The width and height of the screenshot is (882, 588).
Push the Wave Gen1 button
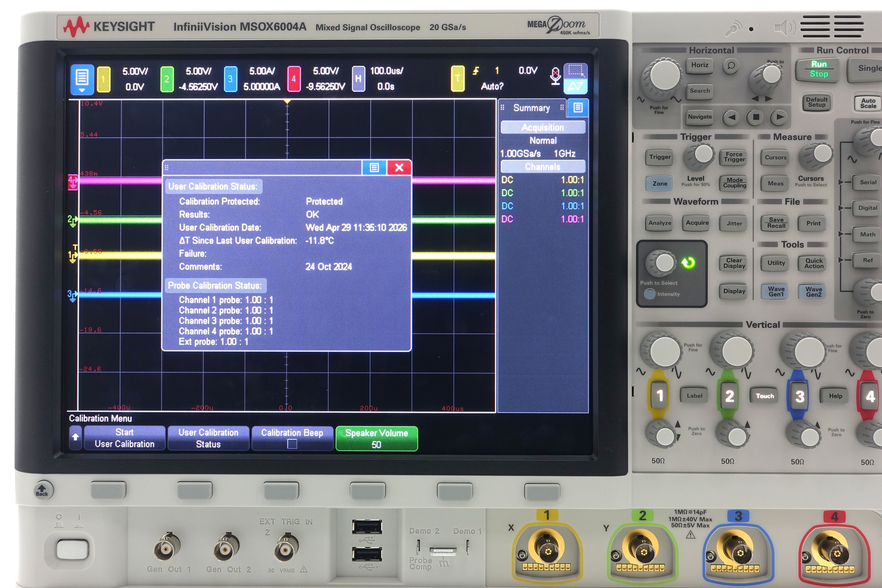pos(776,292)
